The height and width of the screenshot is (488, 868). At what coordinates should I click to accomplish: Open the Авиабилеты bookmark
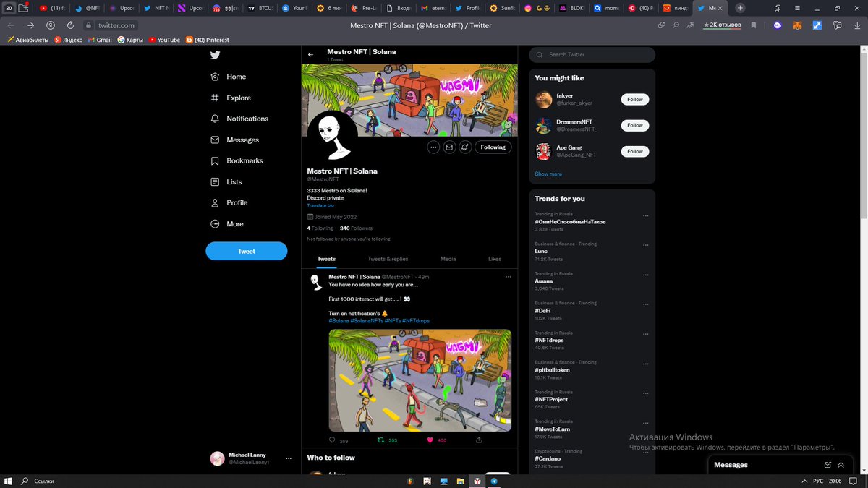coord(28,40)
